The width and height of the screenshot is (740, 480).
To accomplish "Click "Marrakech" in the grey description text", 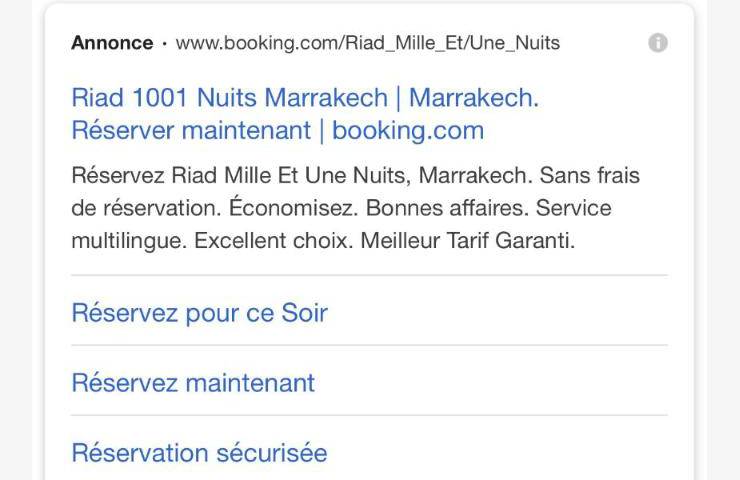I will pos(474,176).
